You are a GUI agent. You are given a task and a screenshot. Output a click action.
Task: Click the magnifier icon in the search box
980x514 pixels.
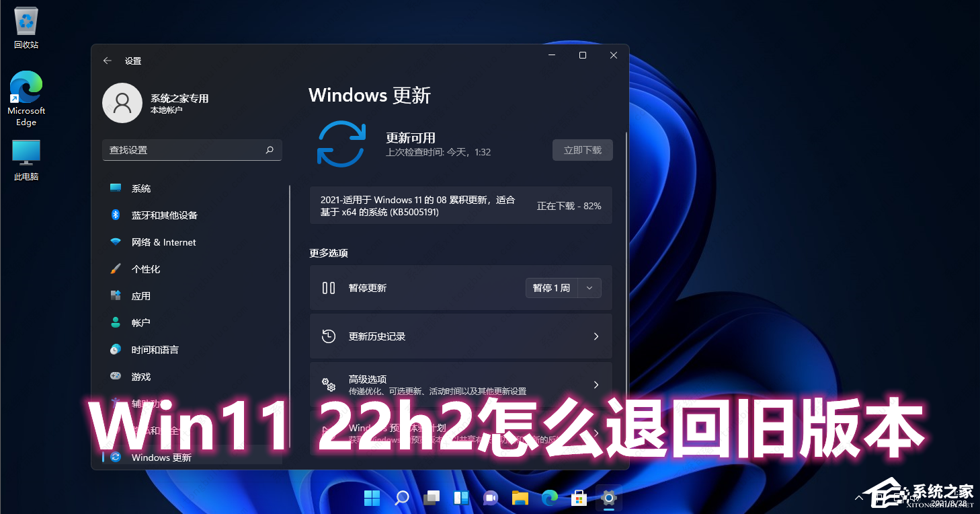[x=270, y=150]
